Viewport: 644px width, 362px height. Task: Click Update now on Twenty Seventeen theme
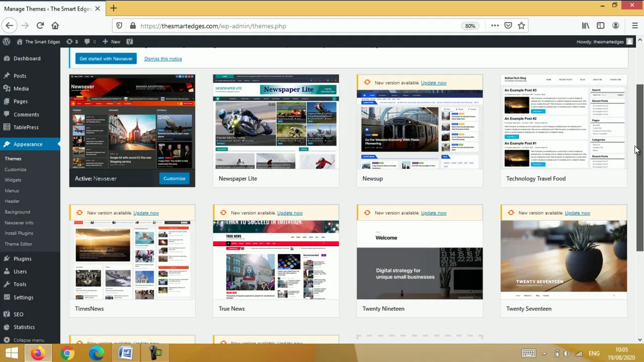(578, 213)
